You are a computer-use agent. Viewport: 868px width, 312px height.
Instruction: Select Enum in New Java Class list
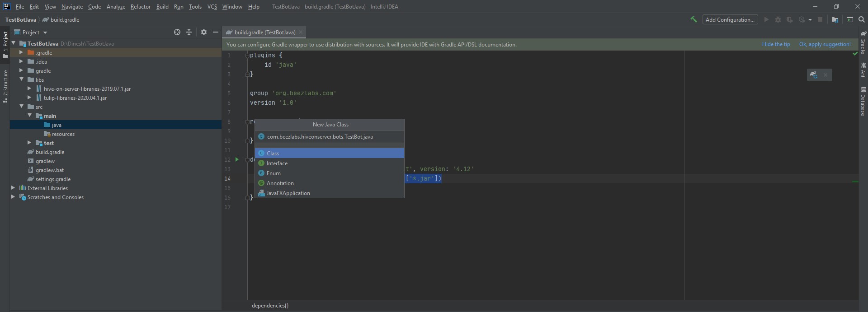(330, 173)
